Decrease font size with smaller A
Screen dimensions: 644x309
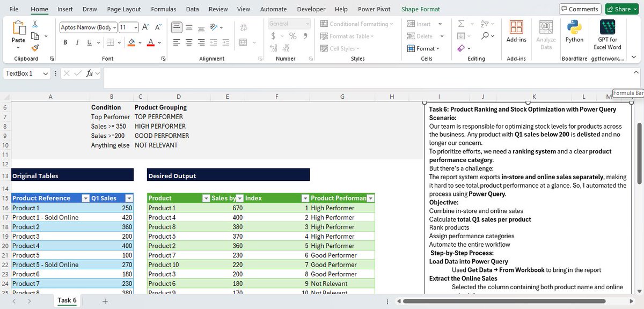(158, 27)
